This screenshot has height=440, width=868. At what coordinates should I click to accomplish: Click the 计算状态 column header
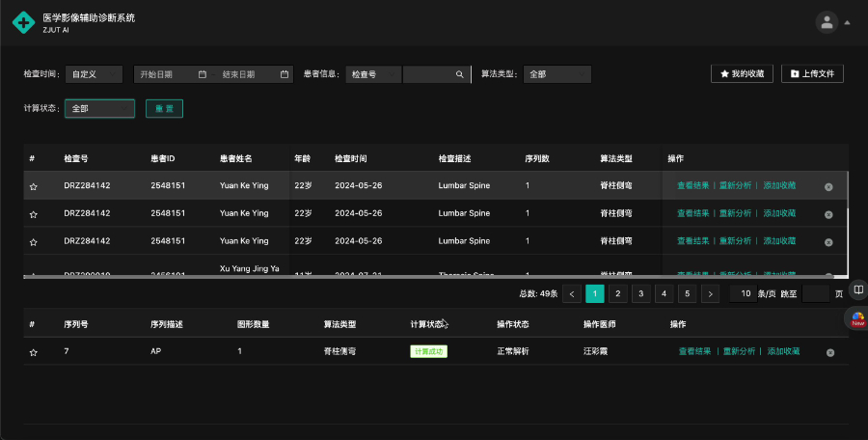pyautogui.click(x=426, y=324)
